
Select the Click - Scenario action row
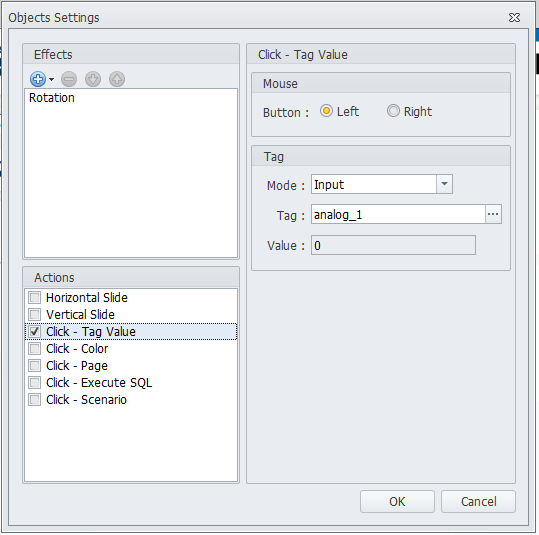(x=131, y=400)
